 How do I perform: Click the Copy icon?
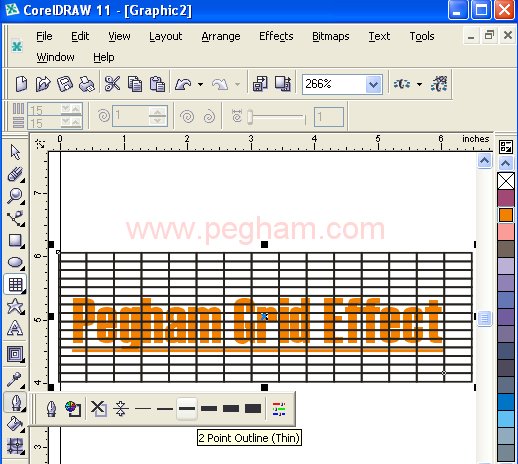click(x=135, y=84)
